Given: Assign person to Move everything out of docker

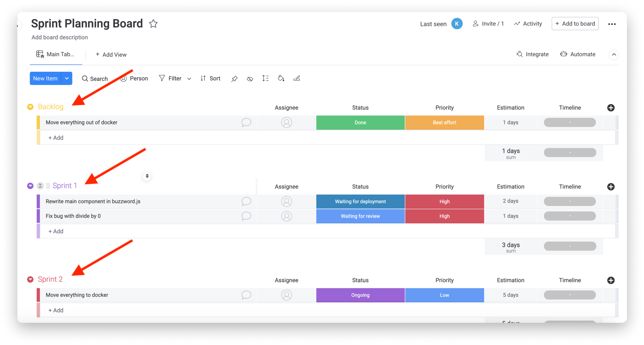Looking at the screenshot, I should pyautogui.click(x=286, y=122).
